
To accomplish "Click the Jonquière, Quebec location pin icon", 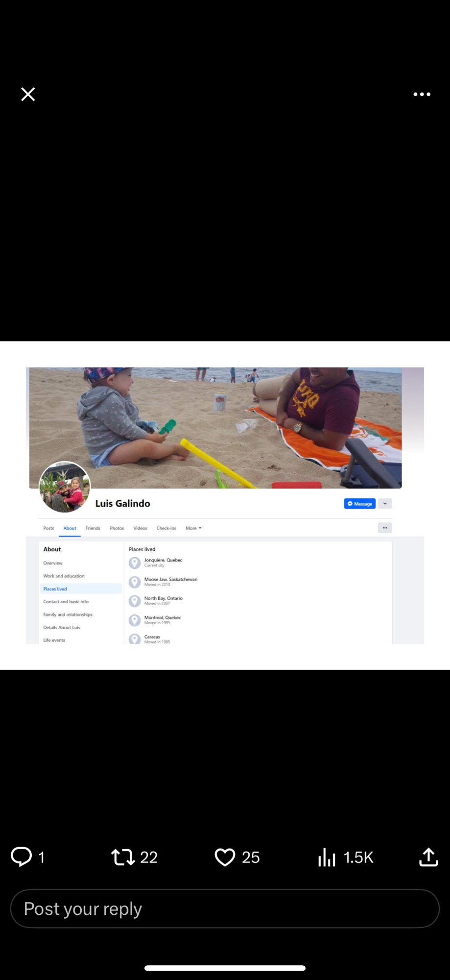I will [135, 563].
